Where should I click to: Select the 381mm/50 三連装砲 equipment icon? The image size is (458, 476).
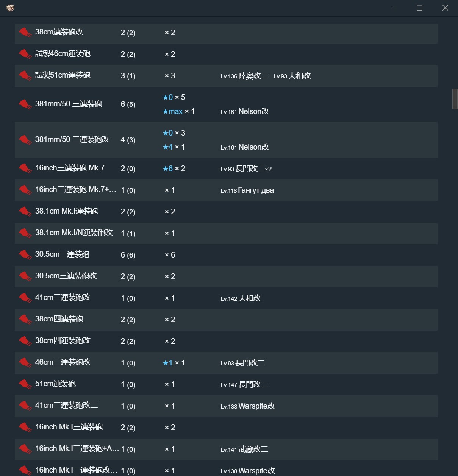pyautogui.click(x=25, y=104)
